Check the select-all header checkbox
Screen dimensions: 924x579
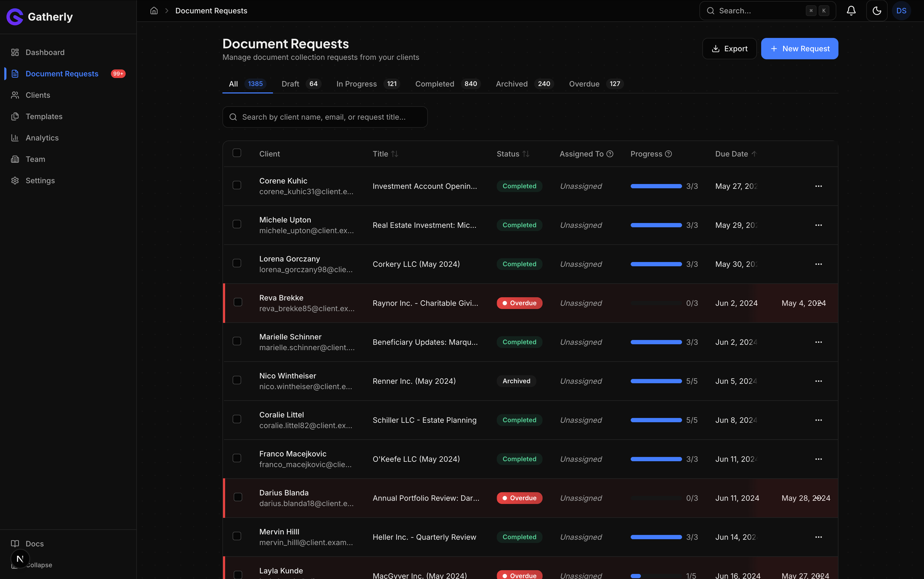237,153
